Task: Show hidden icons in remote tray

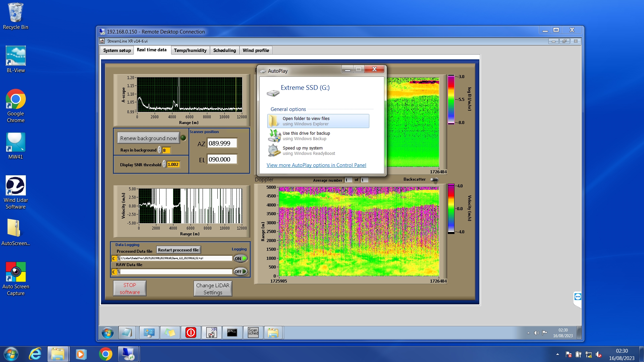Action: pos(528,333)
